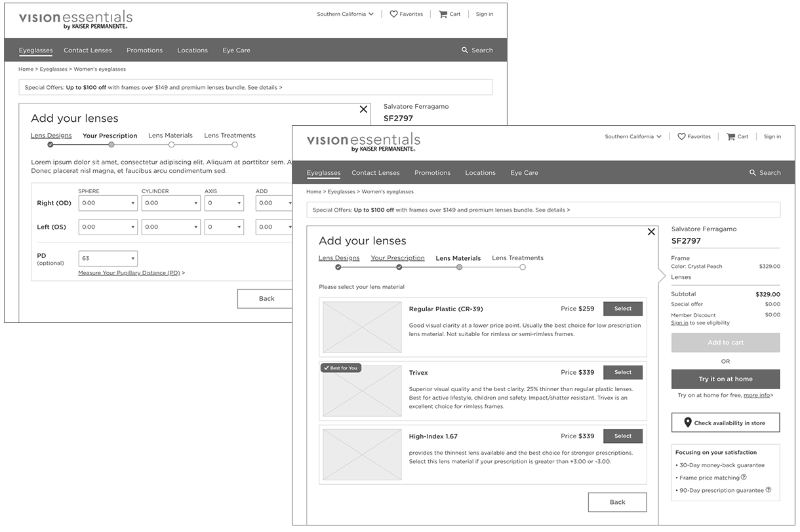Open the Left (OS) Cylinder dropdown
800x532 pixels.
click(x=170, y=227)
